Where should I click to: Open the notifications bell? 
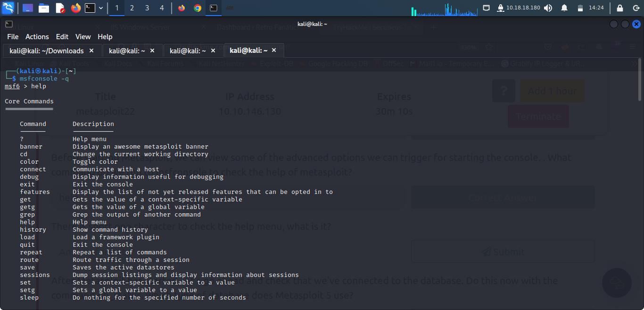click(x=564, y=8)
